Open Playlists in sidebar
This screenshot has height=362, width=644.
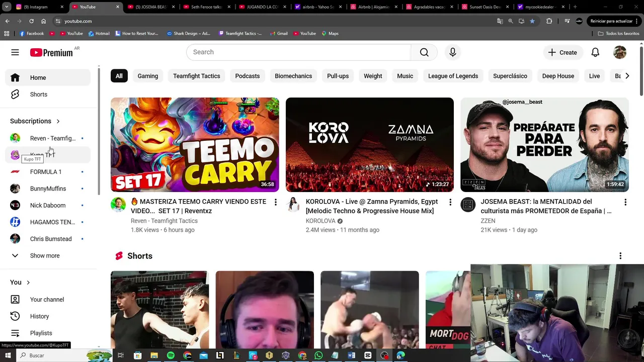[48, 333]
